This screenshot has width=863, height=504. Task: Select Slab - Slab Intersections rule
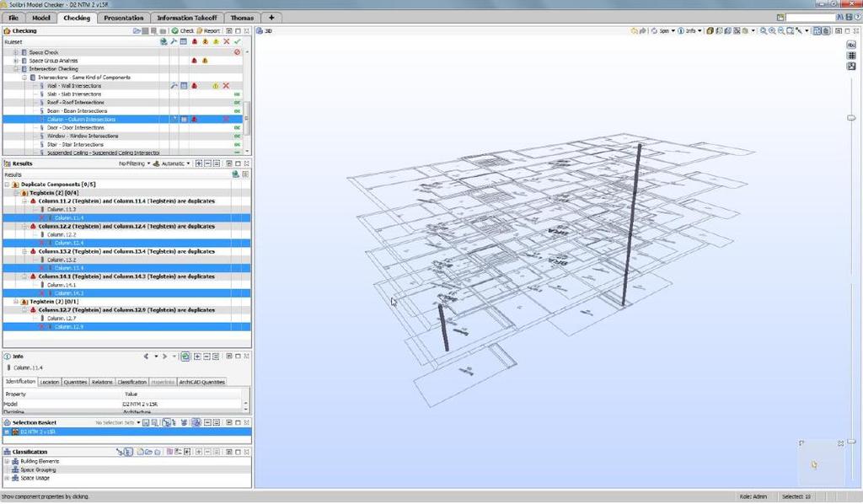coord(74,94)
